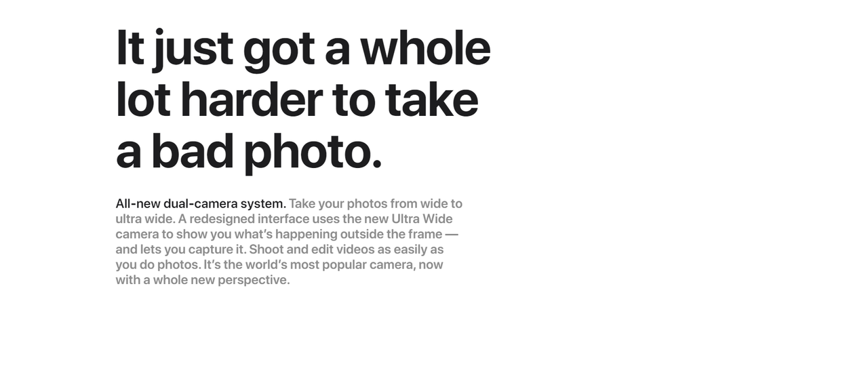Click the word "whole" in the large headline
The height and width of the screenshot is (368, 868).
click(425, 48)
